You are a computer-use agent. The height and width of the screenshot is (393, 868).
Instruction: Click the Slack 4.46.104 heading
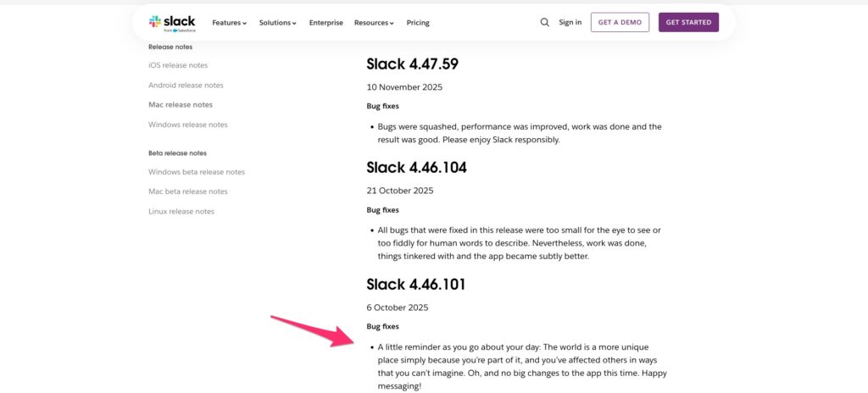pos(417,167)
